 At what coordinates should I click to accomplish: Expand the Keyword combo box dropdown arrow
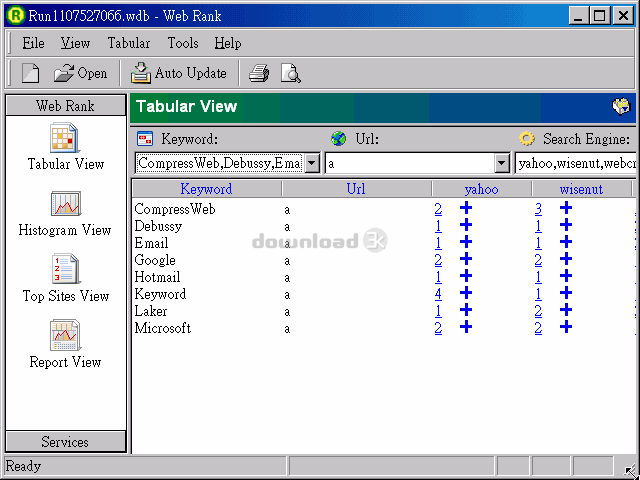312,164
